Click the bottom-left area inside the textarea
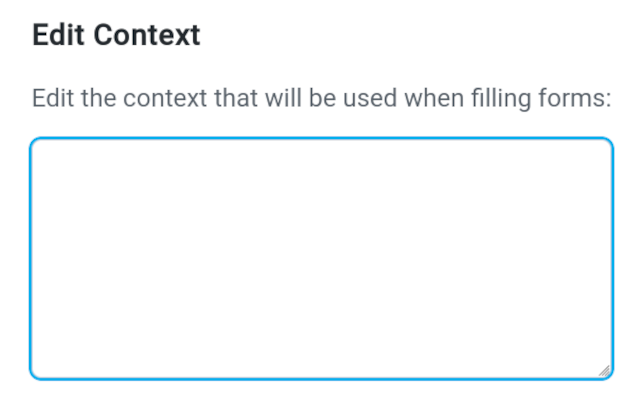Screen dimensions: 640x400 click(x=52, y=358)
